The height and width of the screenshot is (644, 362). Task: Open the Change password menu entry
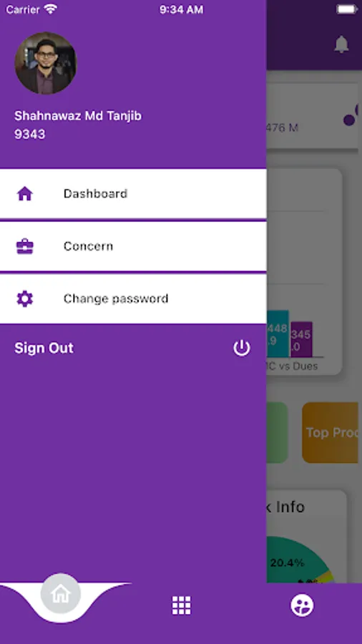click(133, 298)
